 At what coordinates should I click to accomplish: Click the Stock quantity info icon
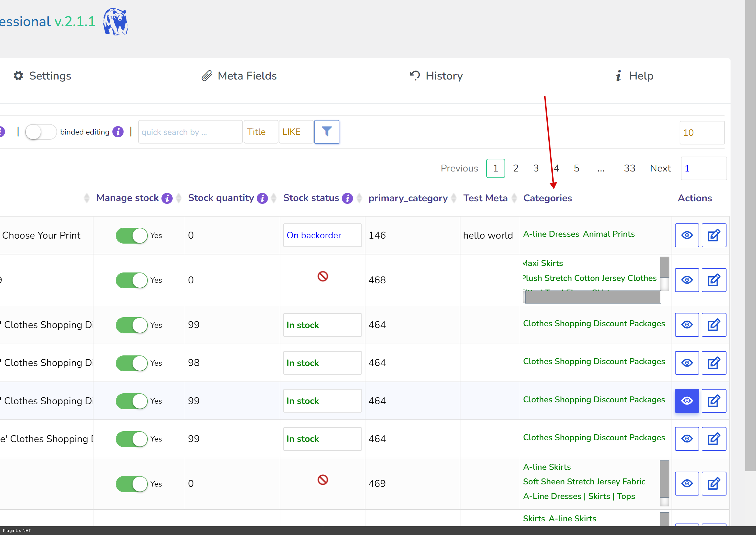coord(262,198)
